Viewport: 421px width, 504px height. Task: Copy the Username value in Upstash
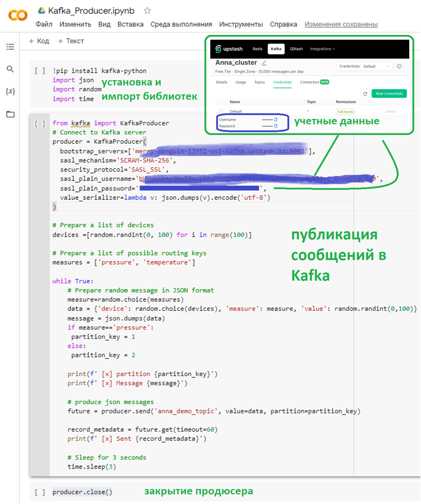[x=276, y=120]
